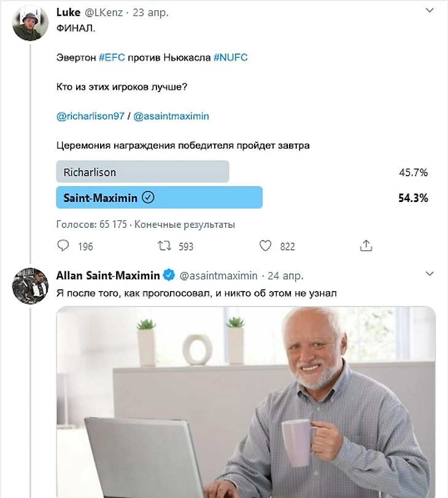This screenshot has height=498, width=448.
Task: Visit the @asaintmaximin mention in the poll tweet
Action: [171, 116]
